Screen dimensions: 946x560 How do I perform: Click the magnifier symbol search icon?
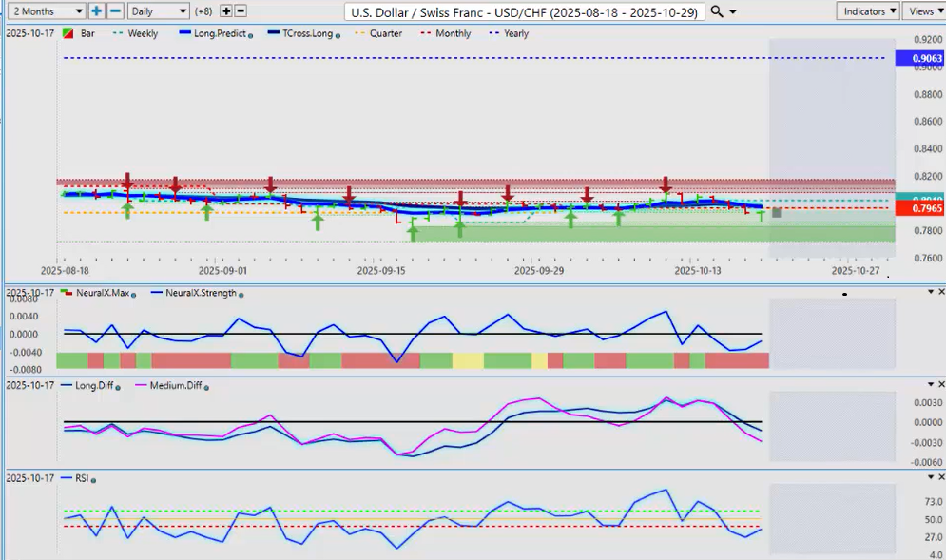point(717,11)
